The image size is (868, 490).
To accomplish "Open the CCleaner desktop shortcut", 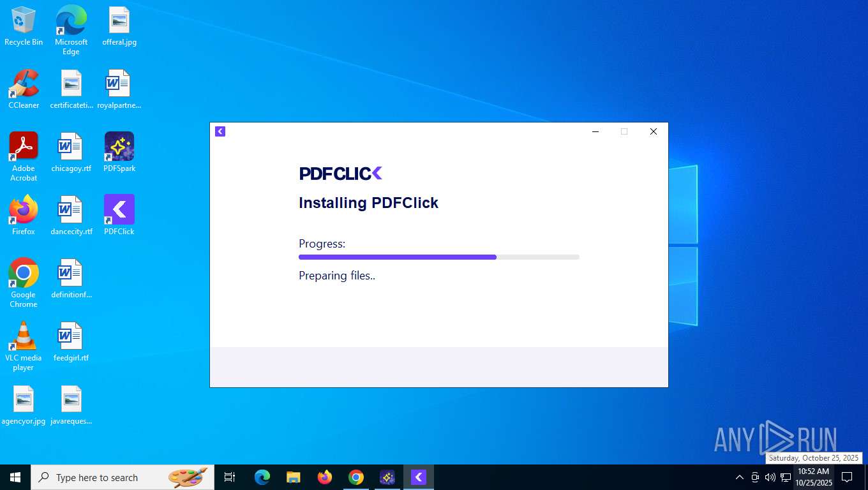I will click(24, 89).
